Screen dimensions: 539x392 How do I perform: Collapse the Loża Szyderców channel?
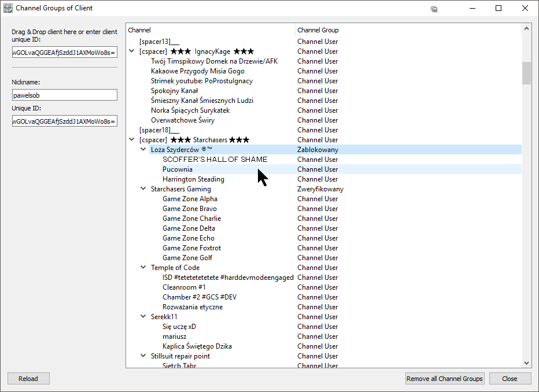[x=143, y=150]
